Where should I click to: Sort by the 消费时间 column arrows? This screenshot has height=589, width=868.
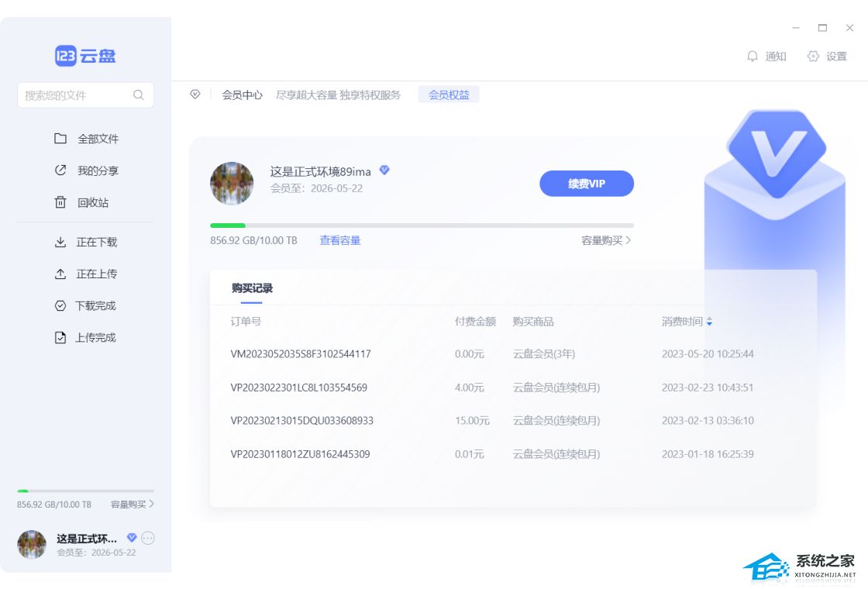pyautogui.click(x=709, y=322)
